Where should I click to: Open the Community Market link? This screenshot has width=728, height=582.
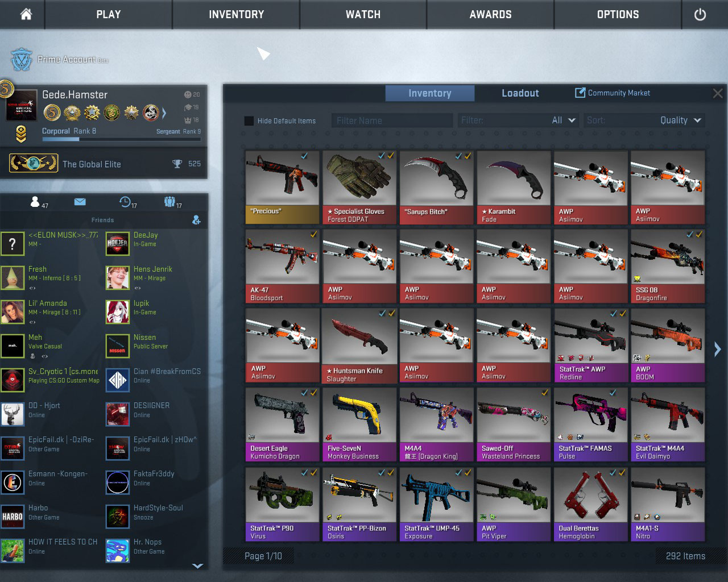click(613, 93)
